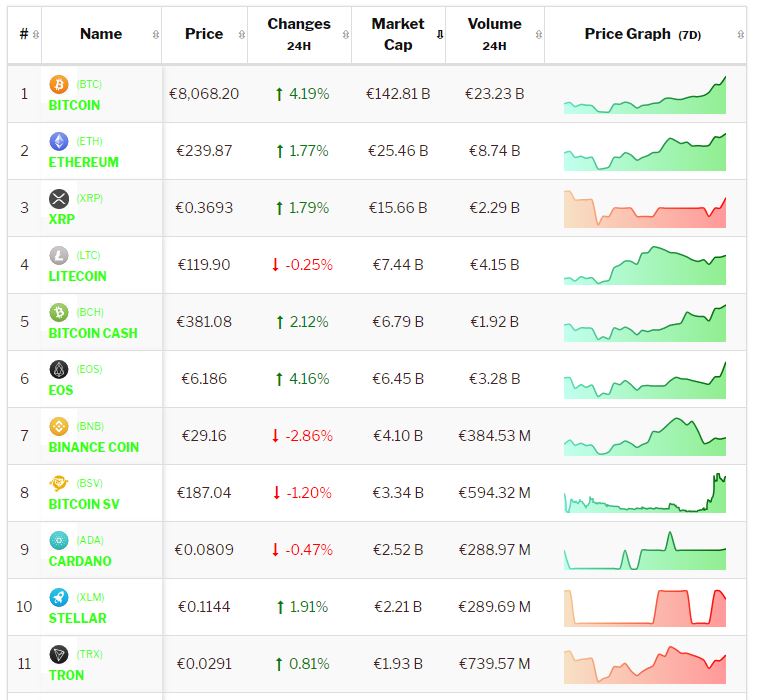Open the EOS name link
The width and height of the screenshot is (760, 700).
click(x=61, y=390)
